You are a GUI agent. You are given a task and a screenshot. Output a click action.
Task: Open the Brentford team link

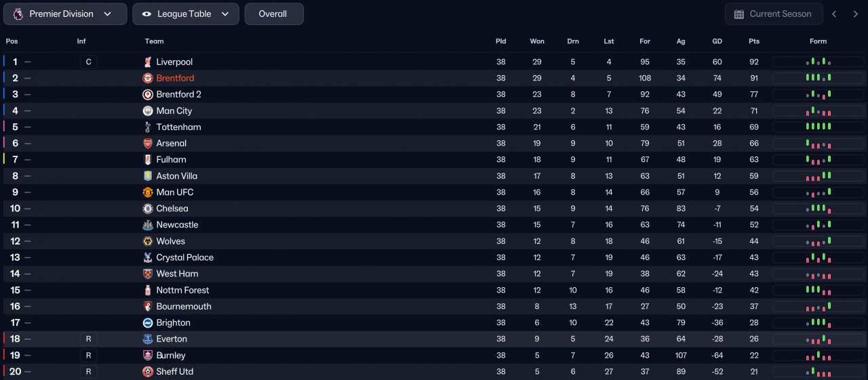(175, 78)
